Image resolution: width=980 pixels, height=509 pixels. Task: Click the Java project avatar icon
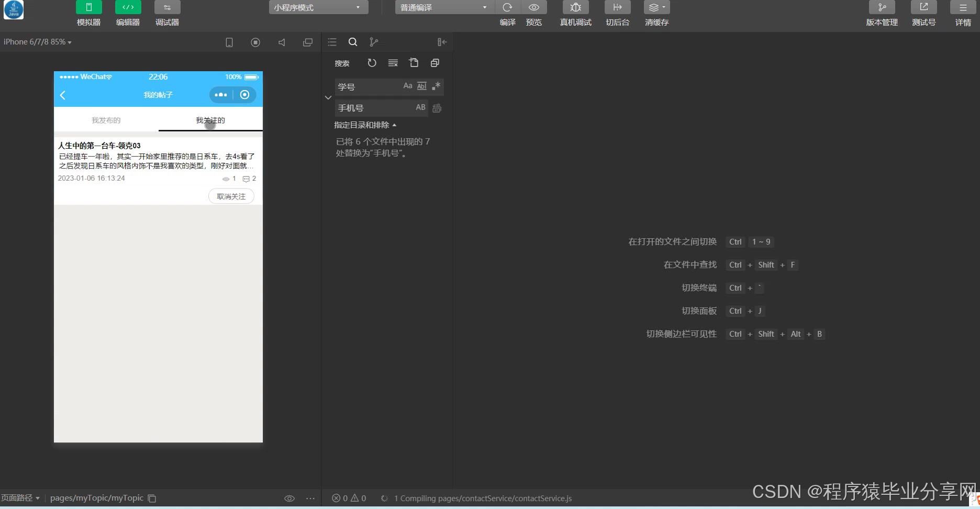point(14,10)
